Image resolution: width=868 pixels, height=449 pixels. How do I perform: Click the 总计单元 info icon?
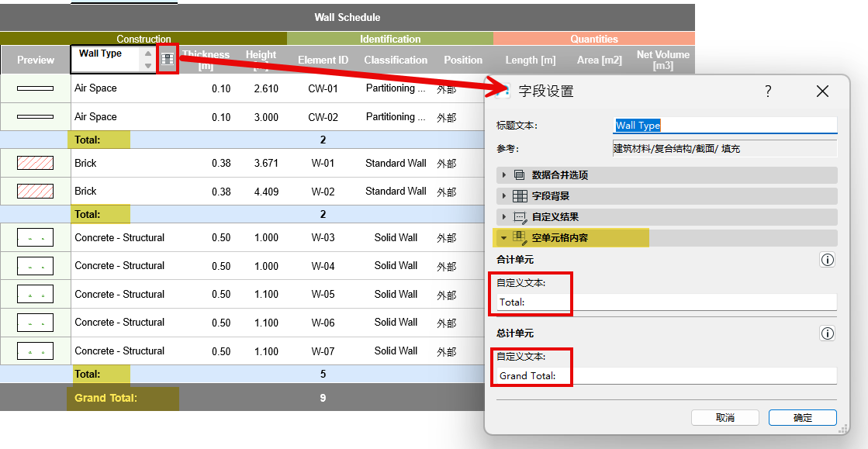(828, 333)
